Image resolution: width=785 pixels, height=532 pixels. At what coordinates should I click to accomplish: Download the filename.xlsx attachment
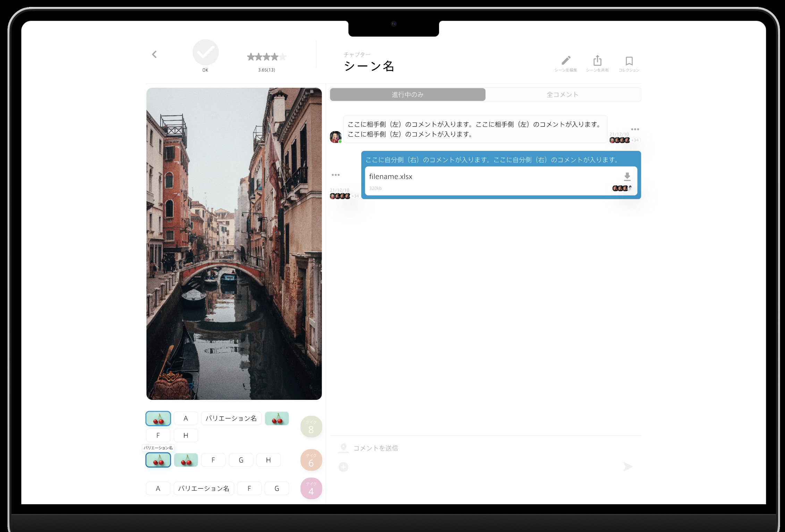pos(627,177)
